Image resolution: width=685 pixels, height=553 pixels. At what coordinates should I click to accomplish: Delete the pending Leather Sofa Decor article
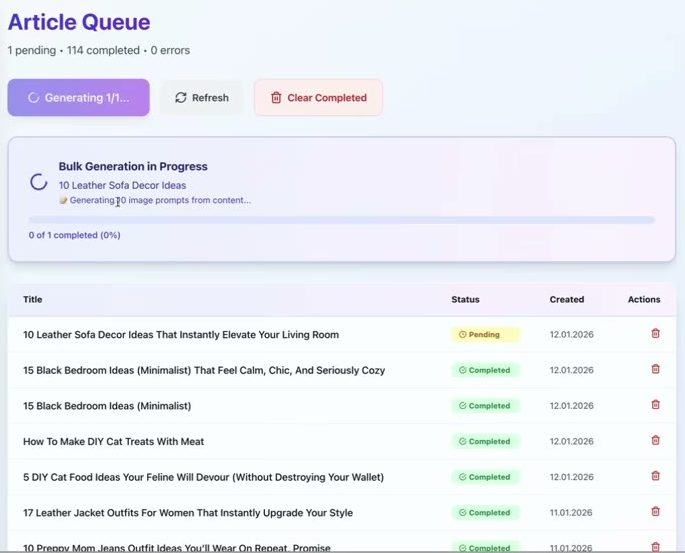[655, 333]
